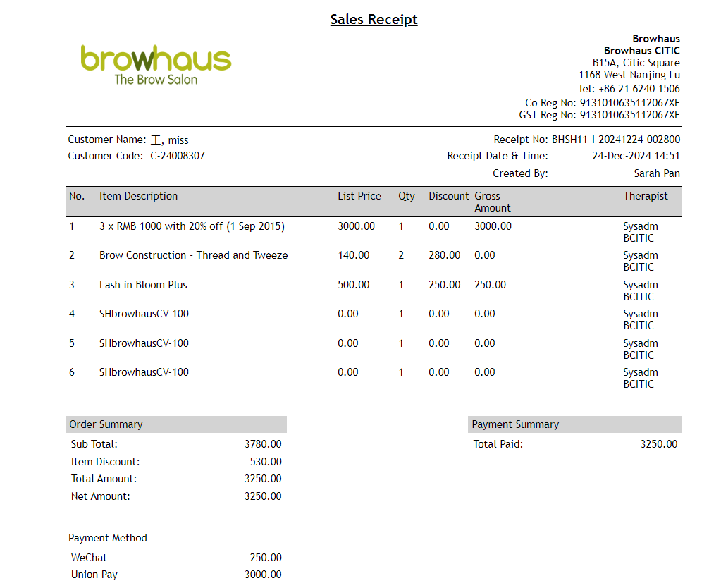
Task: Select "SHbrowhausCV-100" in item row 5
Action: click(144, 343)
